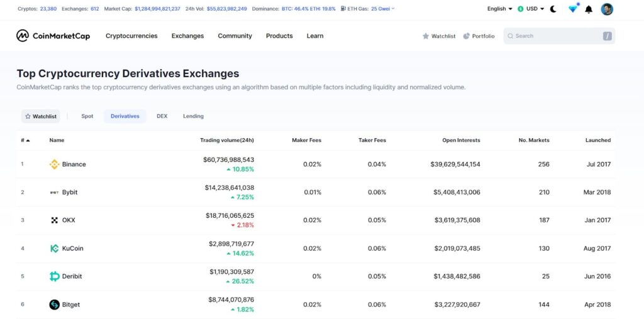This screenshot has height=319, width=644.
Task: Click the Top Cryptocurrency Derivatives Exchanges heading
Action: [x=128, y=74]
